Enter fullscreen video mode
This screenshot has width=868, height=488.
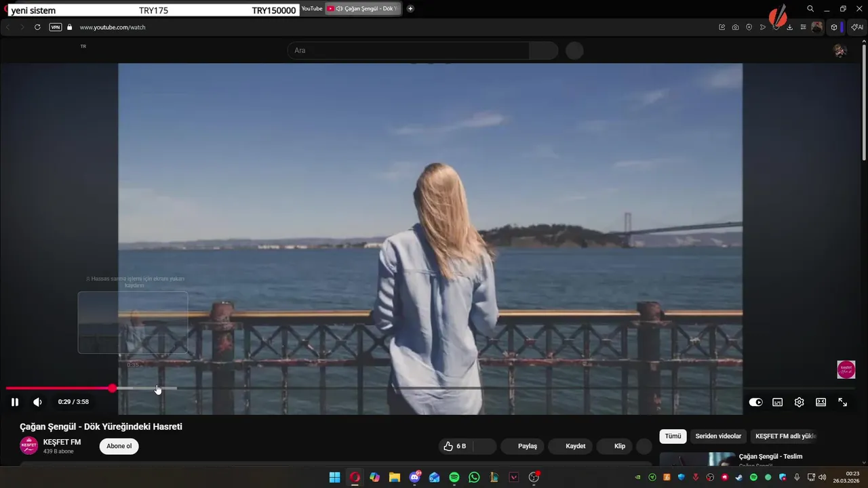[x=843, y=402]
